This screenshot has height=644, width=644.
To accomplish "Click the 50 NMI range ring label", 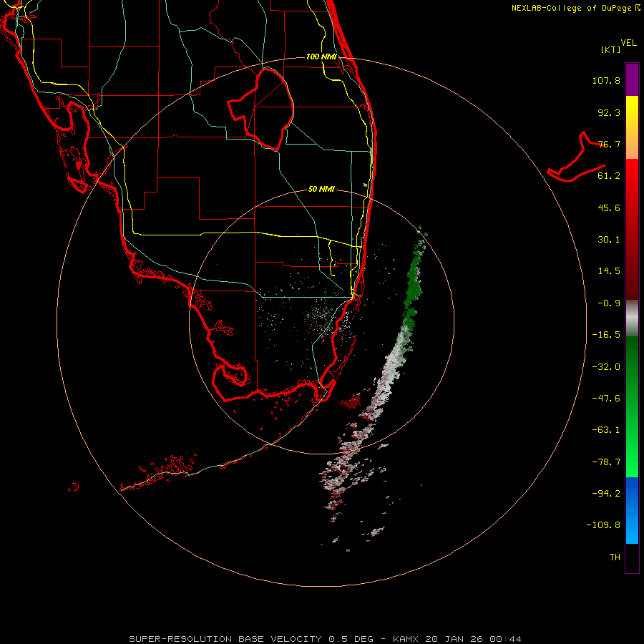I will pyautogui.click(x=321, y=190).
